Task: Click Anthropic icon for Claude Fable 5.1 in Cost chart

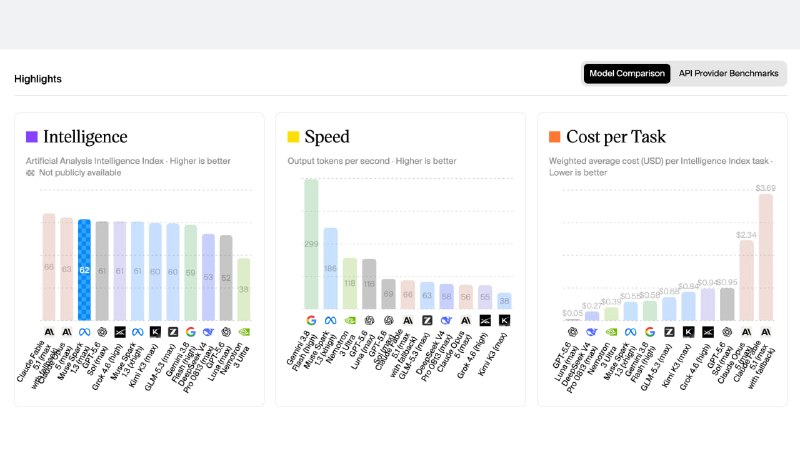Action: point(766,332)
